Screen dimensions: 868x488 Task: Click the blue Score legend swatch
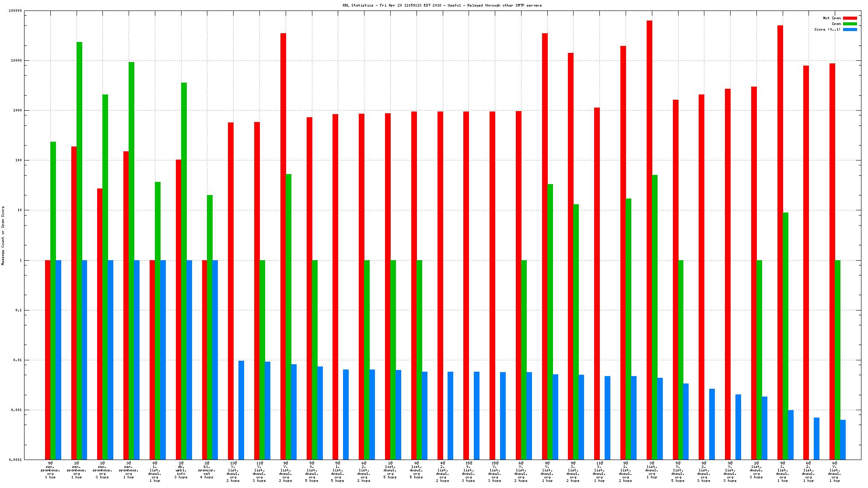[x=850, y=29]
